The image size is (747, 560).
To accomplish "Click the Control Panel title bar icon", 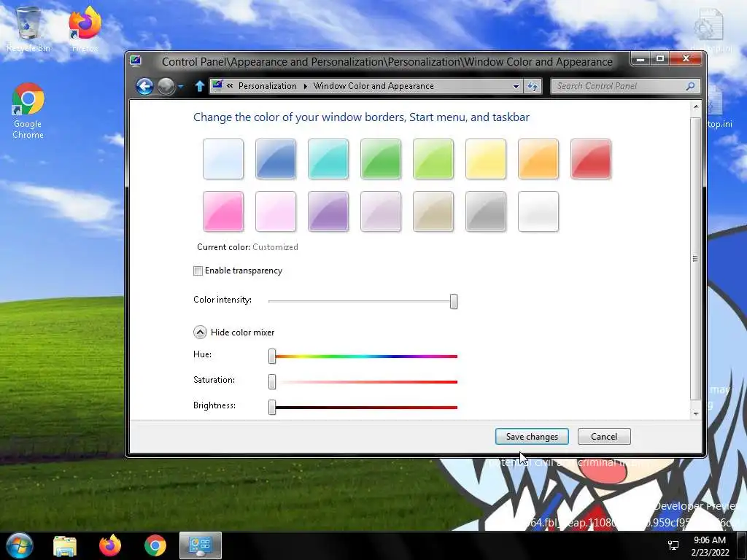I will 135,61.
